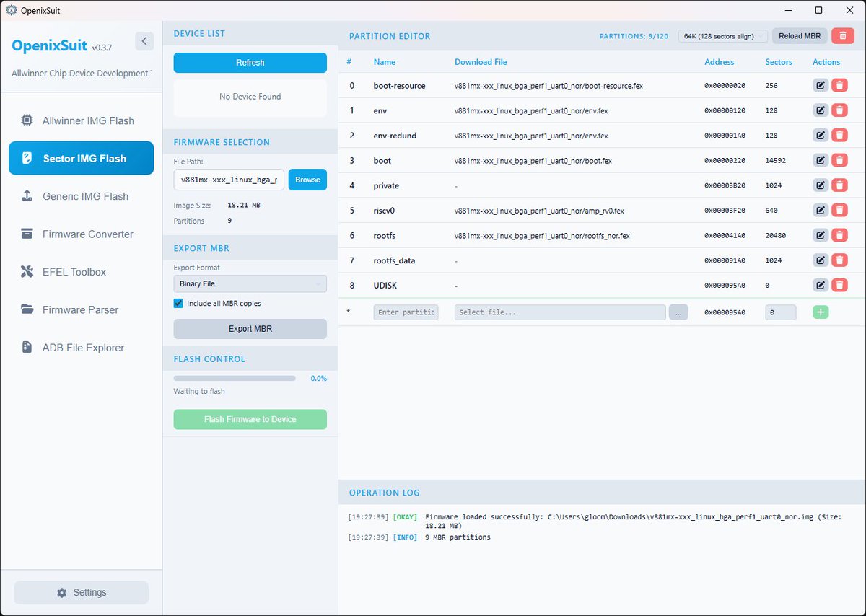Click the boot-resource.fex download file

(548, 86)
